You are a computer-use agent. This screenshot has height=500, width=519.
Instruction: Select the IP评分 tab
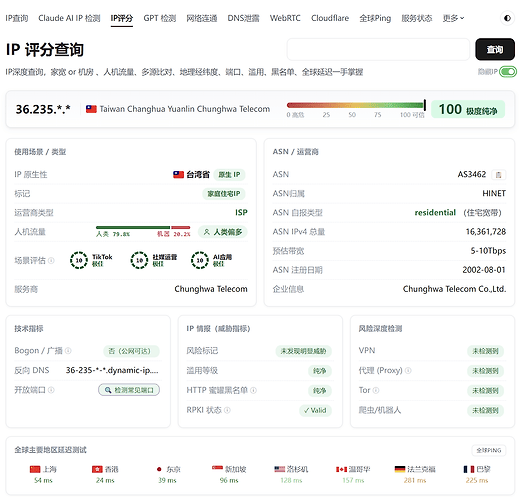pos(122,18)
